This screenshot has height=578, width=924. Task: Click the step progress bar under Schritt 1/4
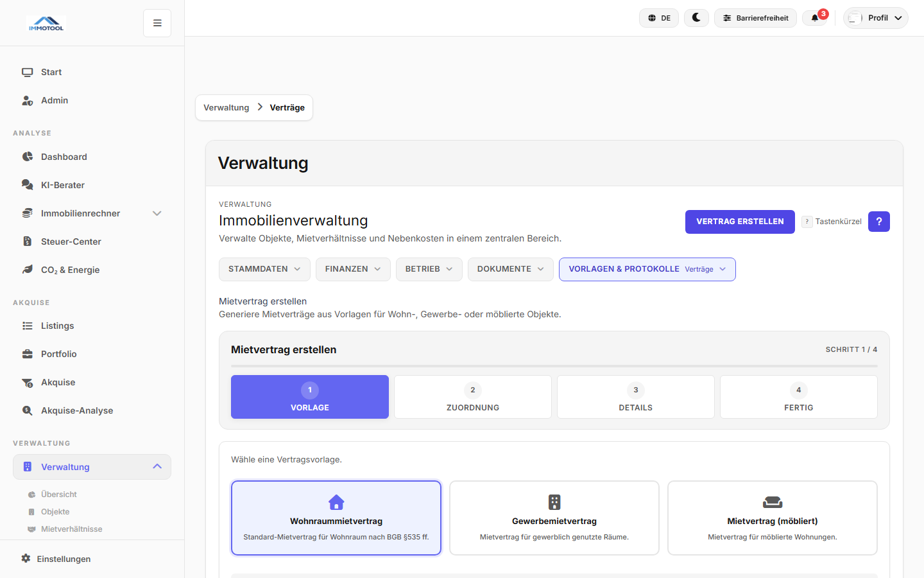pos(554,366)
